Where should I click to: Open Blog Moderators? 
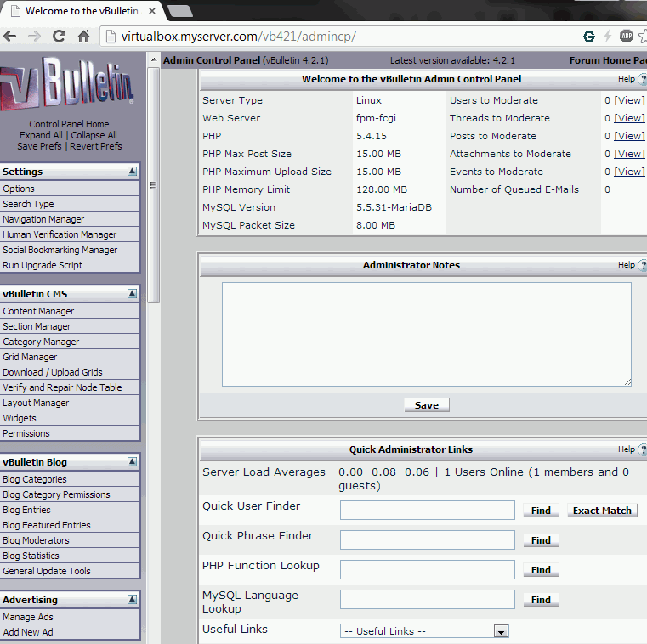click(70, 540)
